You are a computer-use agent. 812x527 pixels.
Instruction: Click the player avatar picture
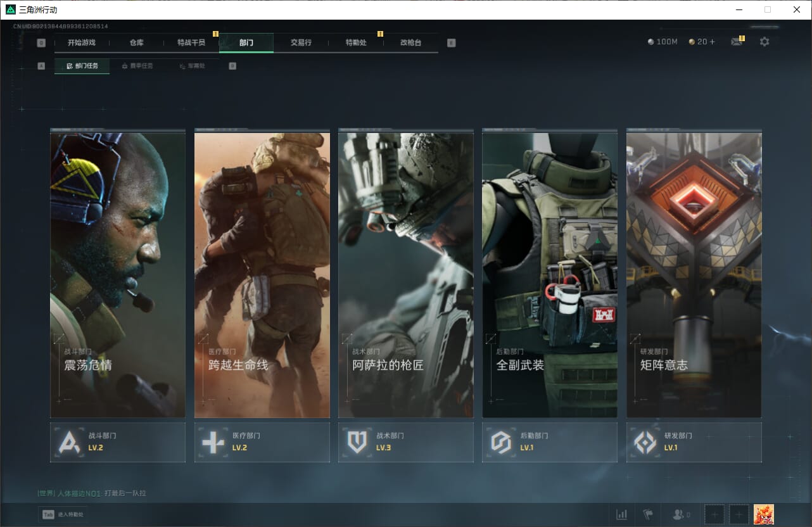pyautogui.click(x=763, y=514)
